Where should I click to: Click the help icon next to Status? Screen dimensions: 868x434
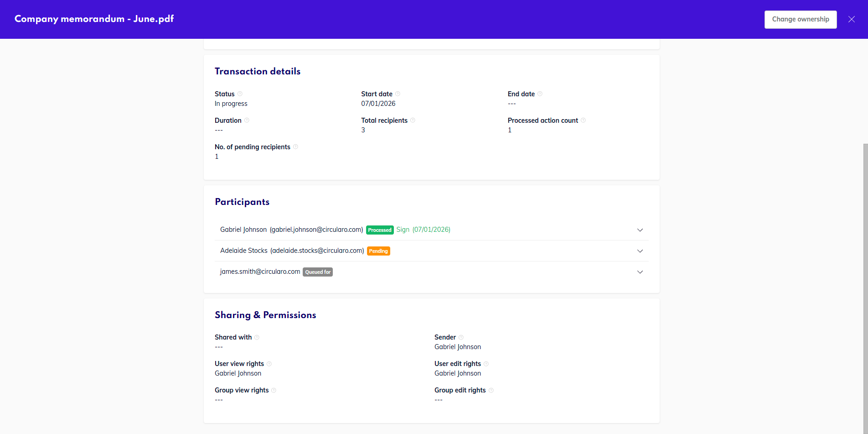pyautogui.click(x=240, y=94)
